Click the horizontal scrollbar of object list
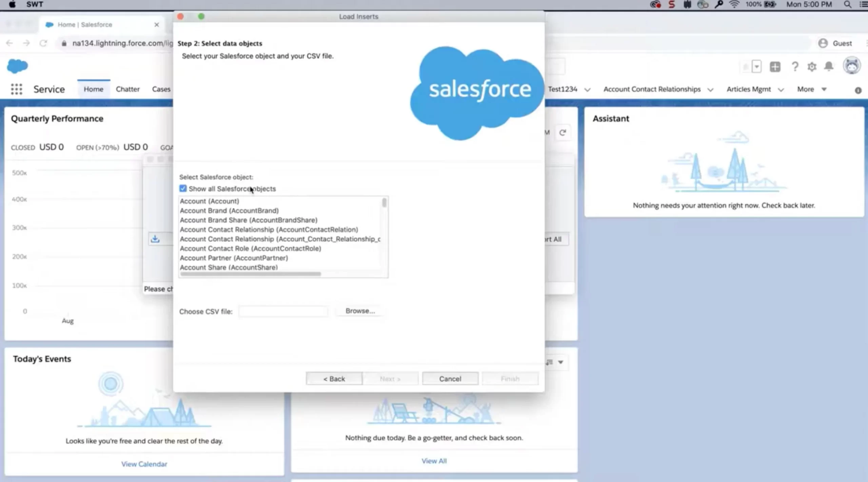 (250, 274)
